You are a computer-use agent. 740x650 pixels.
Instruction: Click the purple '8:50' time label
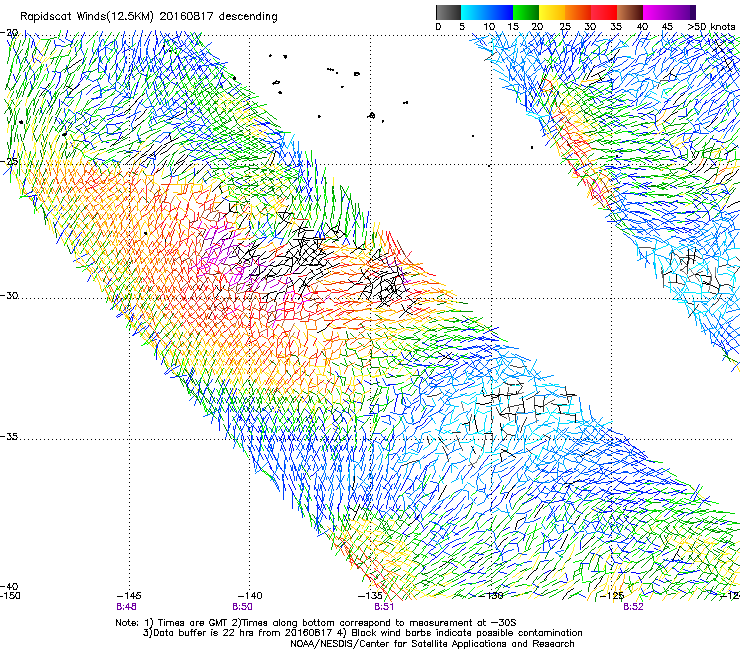(x=242, y=607)
